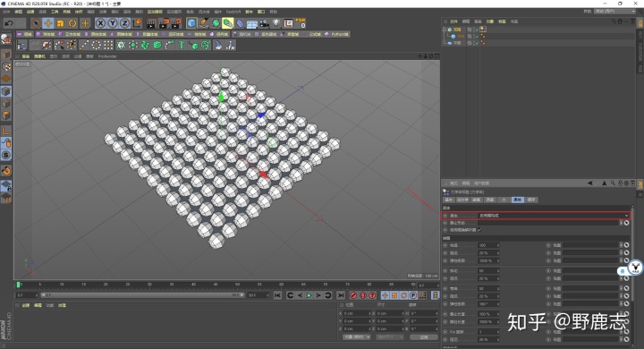Click the Apply button in coordinates panel

[424, 337]
